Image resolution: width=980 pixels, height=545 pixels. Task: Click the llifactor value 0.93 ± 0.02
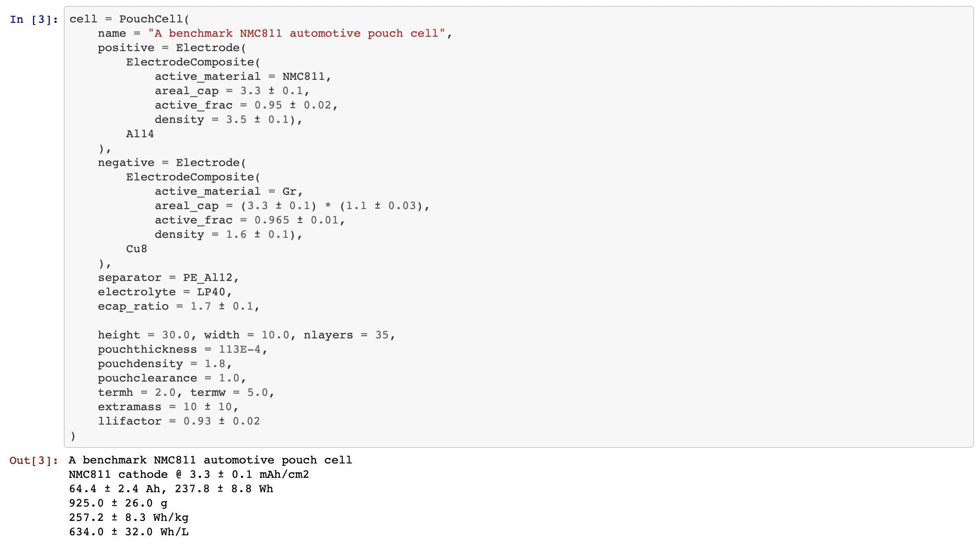click(222, 421)
